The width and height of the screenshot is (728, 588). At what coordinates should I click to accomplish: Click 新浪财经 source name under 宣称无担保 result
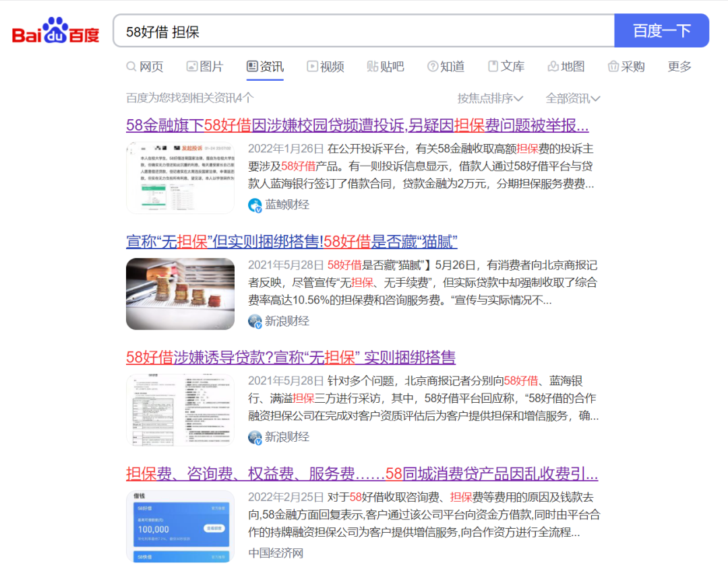[287, 321]
